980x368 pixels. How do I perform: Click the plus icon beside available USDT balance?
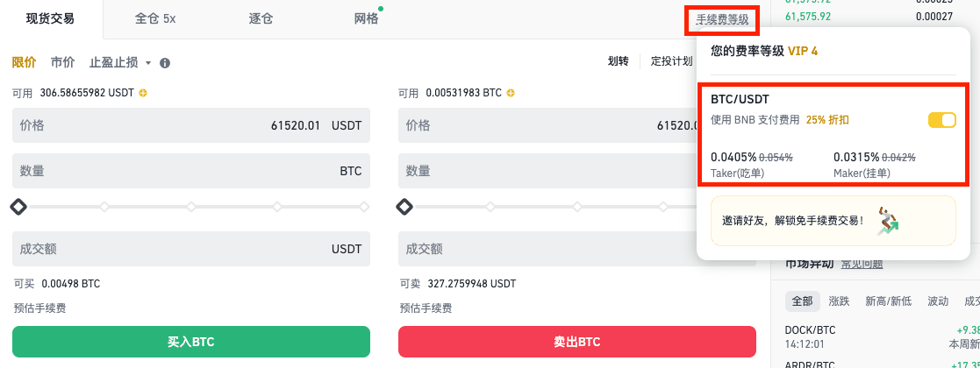click(143, 93)
